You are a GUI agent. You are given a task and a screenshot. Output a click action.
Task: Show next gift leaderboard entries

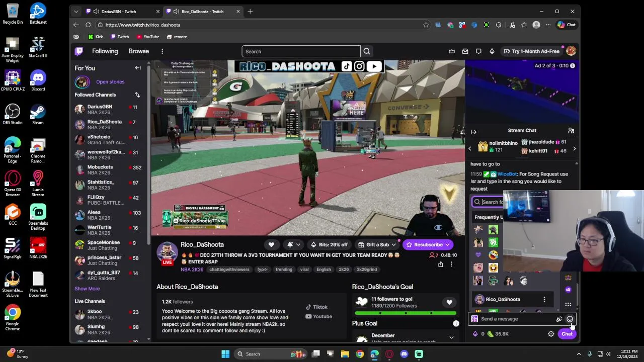pos(574,149)
